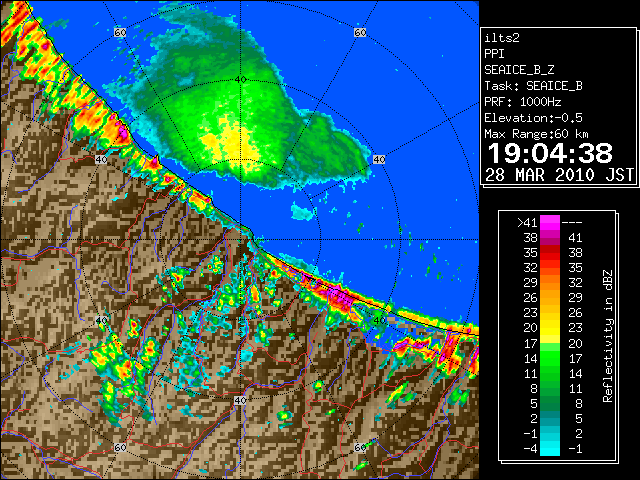Click the 40 km label due north of center
640x480 pixels.
tap(240, 80)
